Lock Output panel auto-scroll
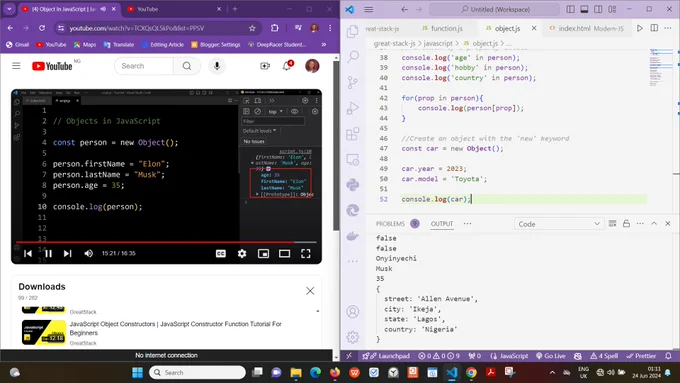 pos(626,223)
